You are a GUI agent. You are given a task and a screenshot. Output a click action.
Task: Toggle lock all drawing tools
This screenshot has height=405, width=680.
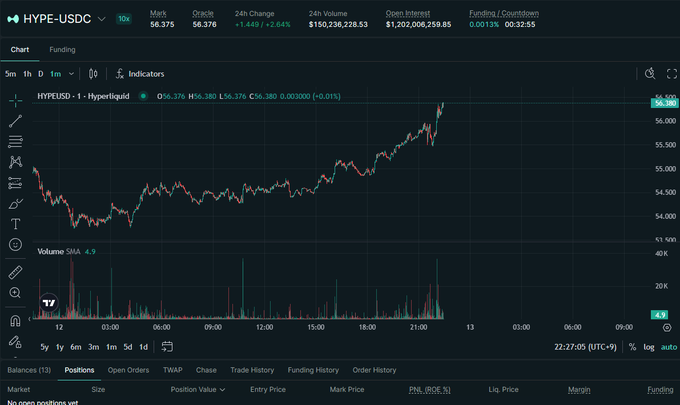[x=15, y=342]
